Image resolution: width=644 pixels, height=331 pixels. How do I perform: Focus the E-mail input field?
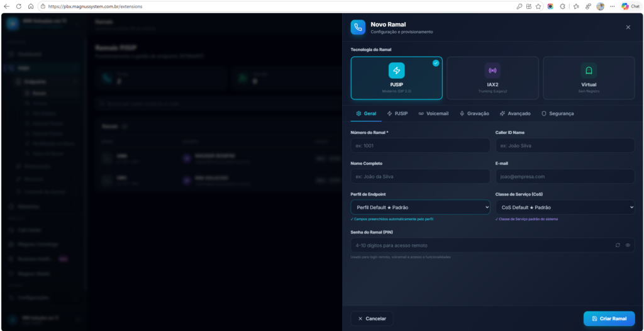point(565,176)
